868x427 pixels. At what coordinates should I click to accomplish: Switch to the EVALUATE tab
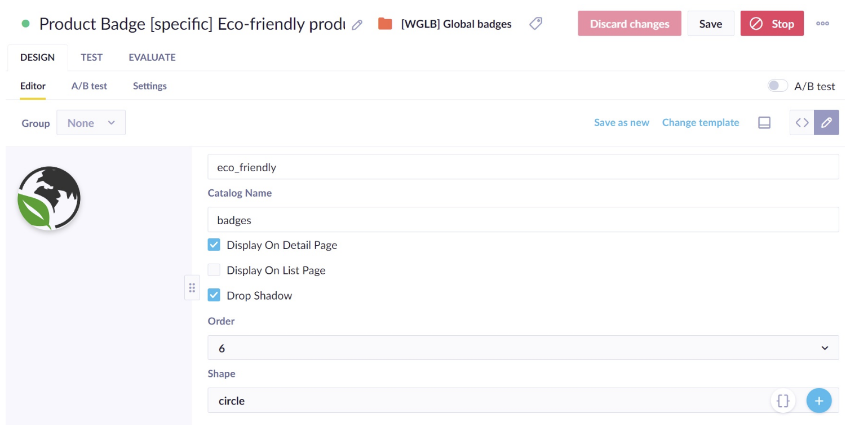(x=152, y=57)
